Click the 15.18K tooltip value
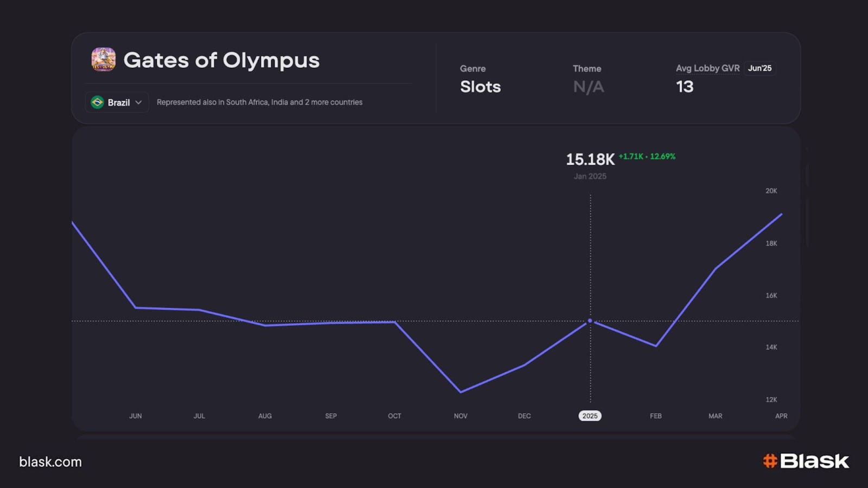This screenshot has height=488, width=868. [590, 159]
